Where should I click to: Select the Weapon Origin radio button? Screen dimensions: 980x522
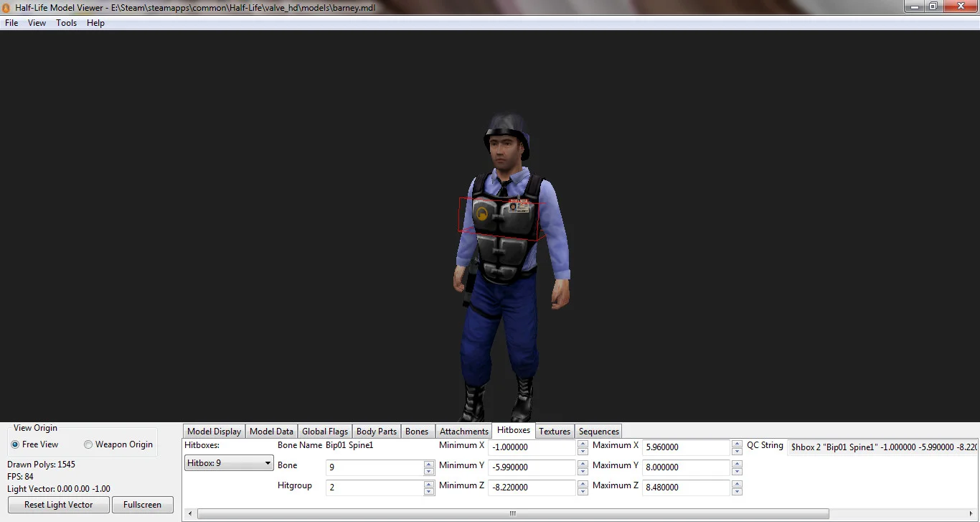(118, 444)
